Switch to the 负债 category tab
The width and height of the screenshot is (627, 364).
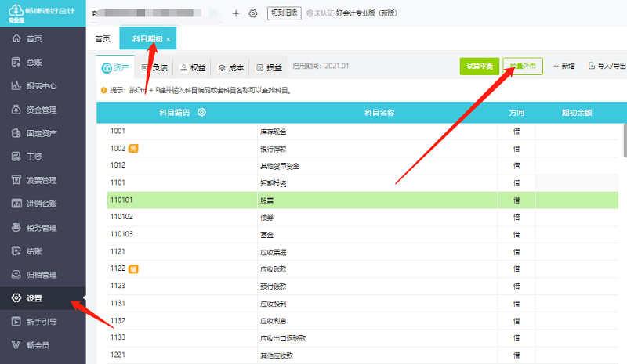[154, 67]
